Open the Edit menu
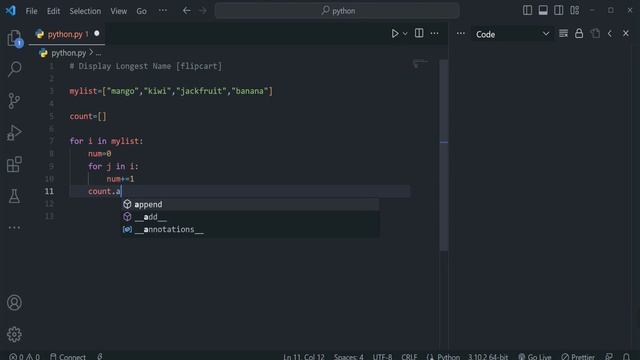This screenshot has height=360, width=640. tap(53, 11)
